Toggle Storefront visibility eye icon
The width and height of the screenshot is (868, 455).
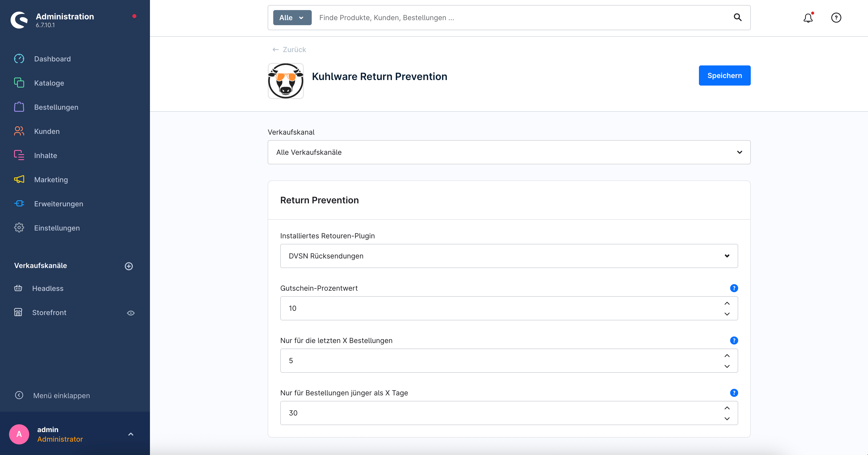click(131, 313)
